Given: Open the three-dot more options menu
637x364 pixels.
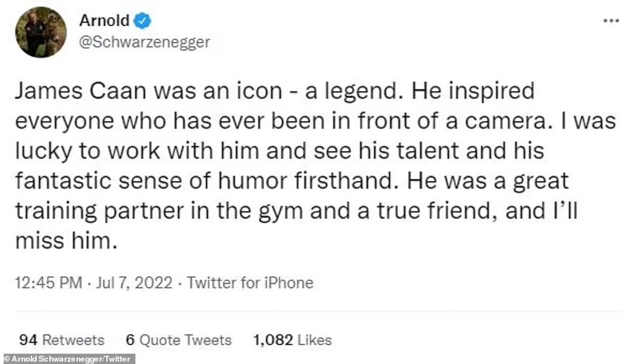Looking at the screenshot, I should [610, 20].
